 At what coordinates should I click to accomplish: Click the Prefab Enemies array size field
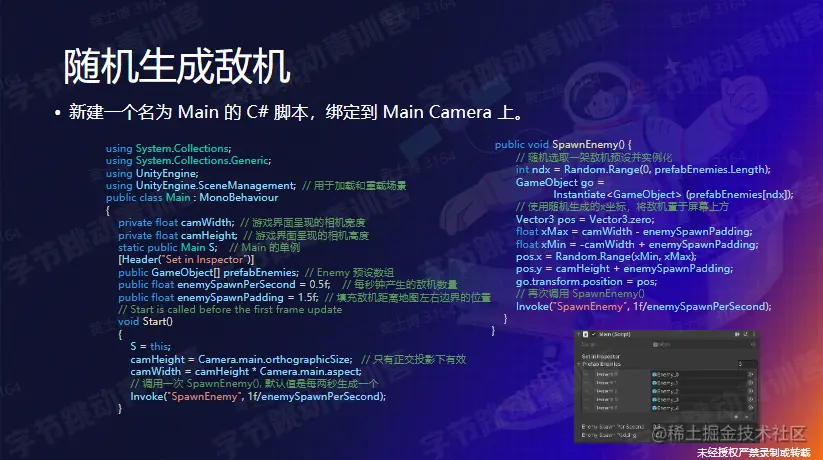(x=747, y=364)
